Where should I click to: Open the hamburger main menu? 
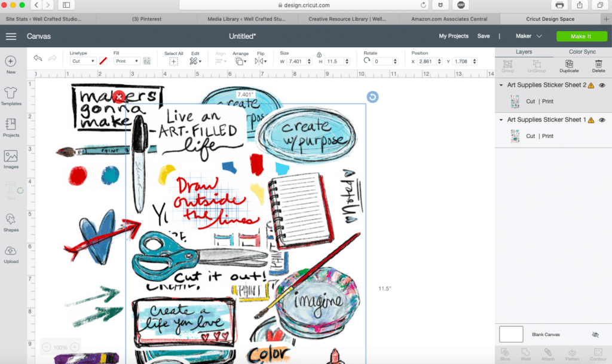click(x=11, y=36)
